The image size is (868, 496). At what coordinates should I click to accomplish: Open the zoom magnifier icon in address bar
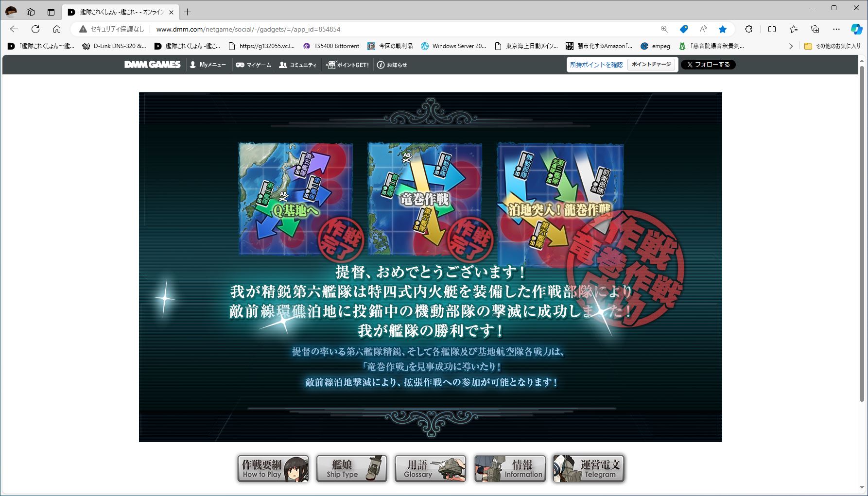point(664,29)
